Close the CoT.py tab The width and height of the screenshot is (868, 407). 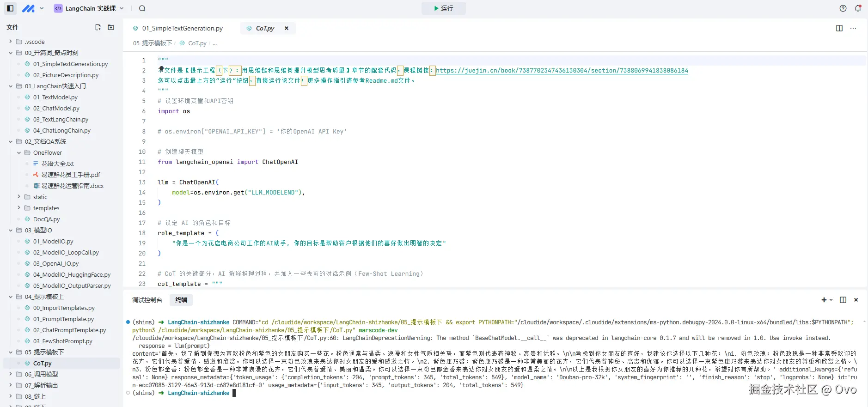(287, 28)
